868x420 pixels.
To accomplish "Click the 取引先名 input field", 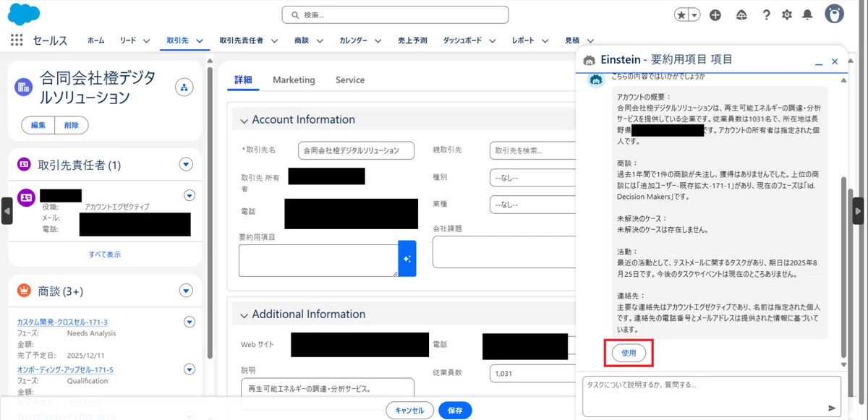I will (357, 150).
